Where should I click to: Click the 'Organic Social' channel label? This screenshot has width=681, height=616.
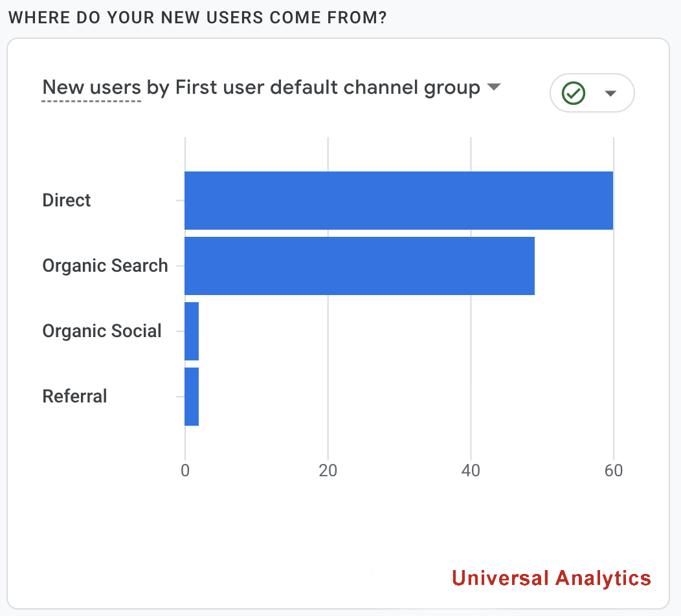pyautogui.click(x=102, y=331)
